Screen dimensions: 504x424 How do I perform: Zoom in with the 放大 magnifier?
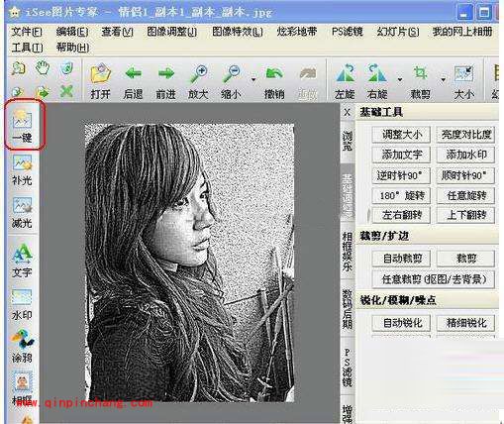(198, 81)
